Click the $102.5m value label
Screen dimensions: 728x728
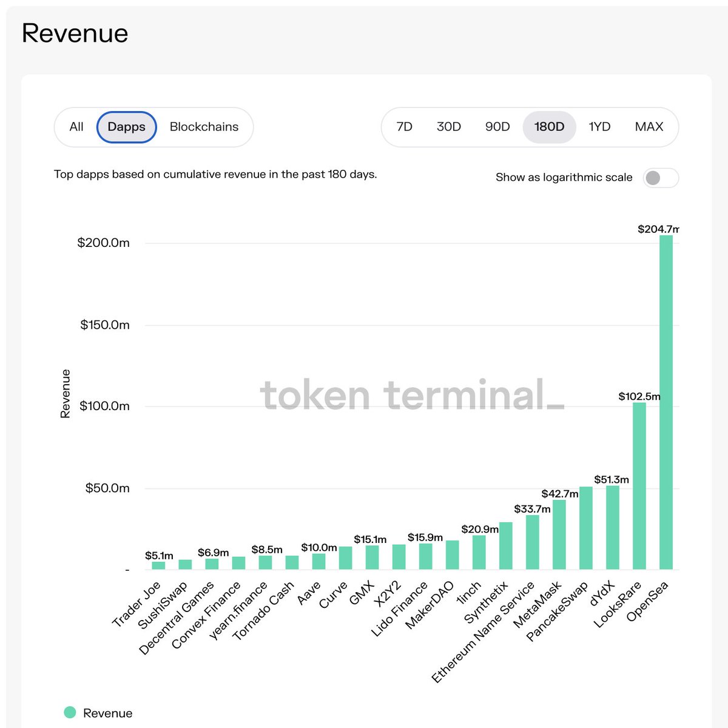(639, 396)
